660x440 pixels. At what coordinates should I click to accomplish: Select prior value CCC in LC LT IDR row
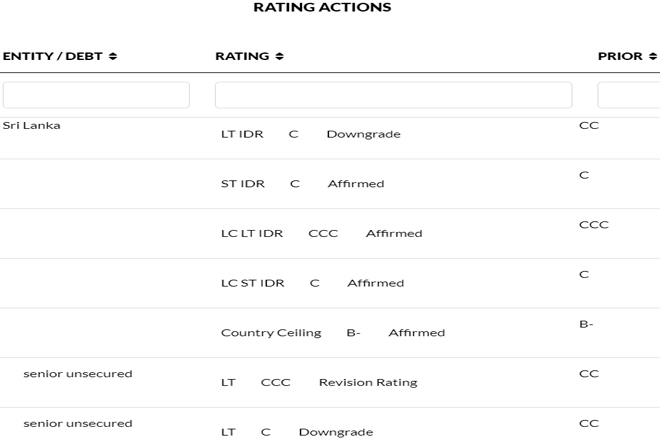coord(593,225)
